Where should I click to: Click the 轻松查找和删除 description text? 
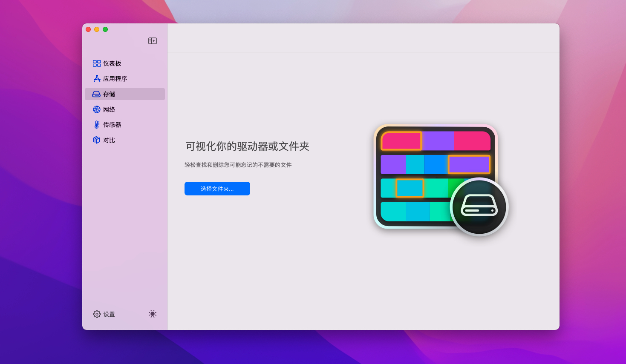238,165
